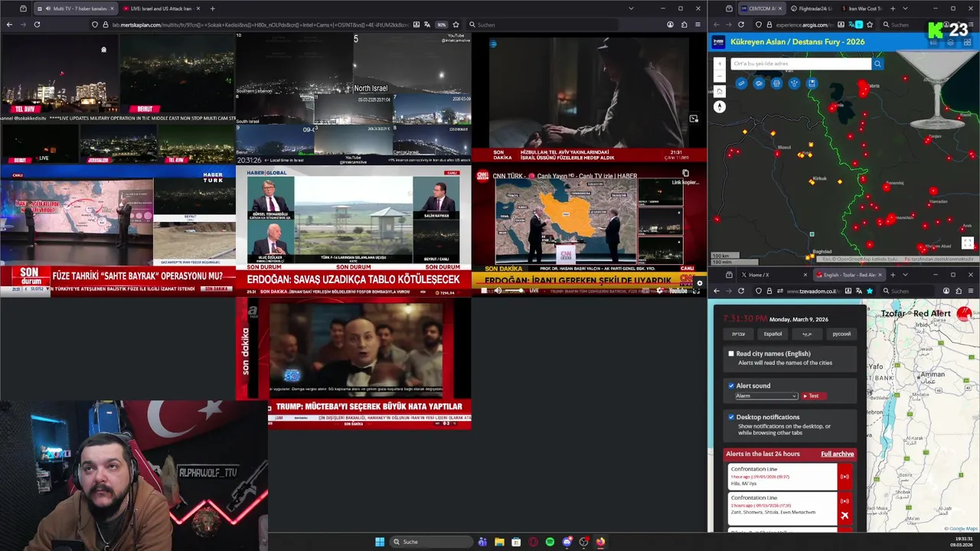980x551 pixels.
Task: Click the fullscreen icon on the ArcGIS map
Action: 968,243
